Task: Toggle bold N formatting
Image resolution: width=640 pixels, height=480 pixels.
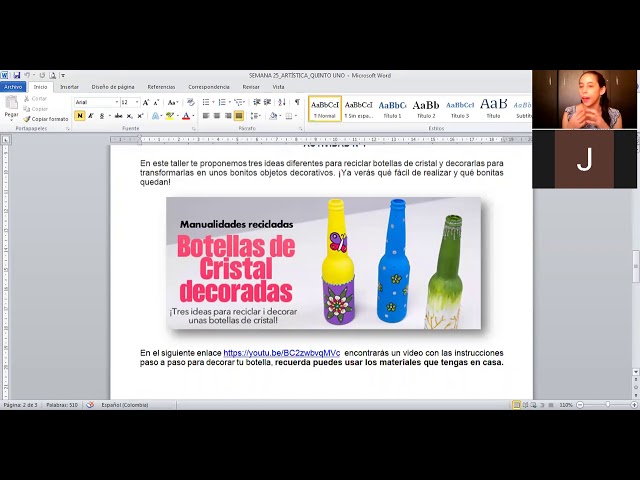Action: coord(80,116)
